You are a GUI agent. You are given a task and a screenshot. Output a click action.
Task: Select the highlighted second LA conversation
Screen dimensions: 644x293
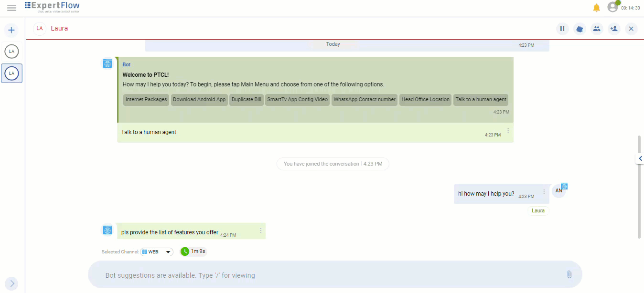click(x=11, y=73)
